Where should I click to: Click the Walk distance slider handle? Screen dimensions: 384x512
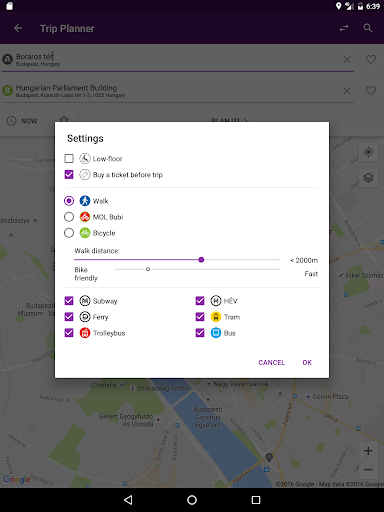(x=201, y=260)
